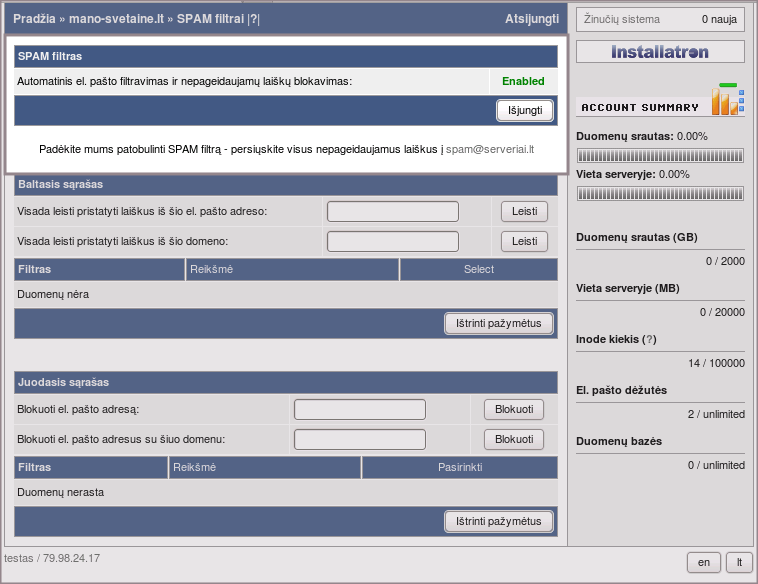
Task: Focus whitelist domain input field
Action: click(392, 241)
